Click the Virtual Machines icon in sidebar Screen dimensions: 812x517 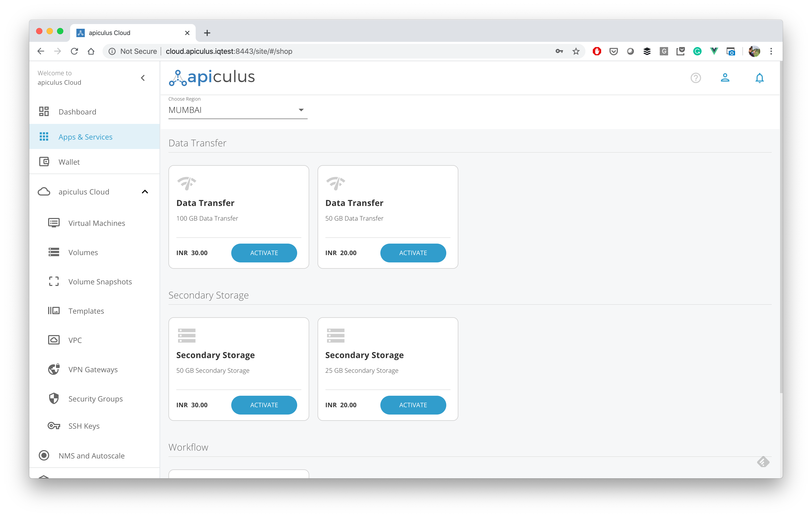click(x=54, y=223)
